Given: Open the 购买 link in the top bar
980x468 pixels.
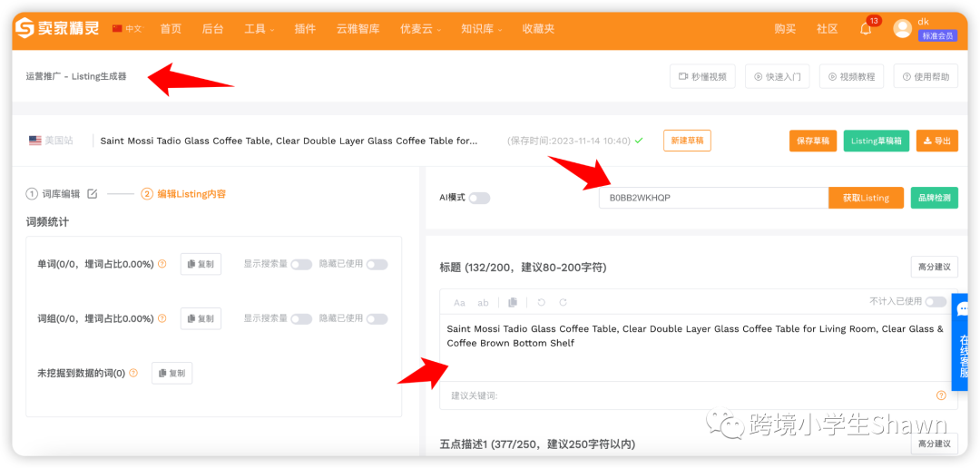Looking at the screenshot, I should point(785,29).
